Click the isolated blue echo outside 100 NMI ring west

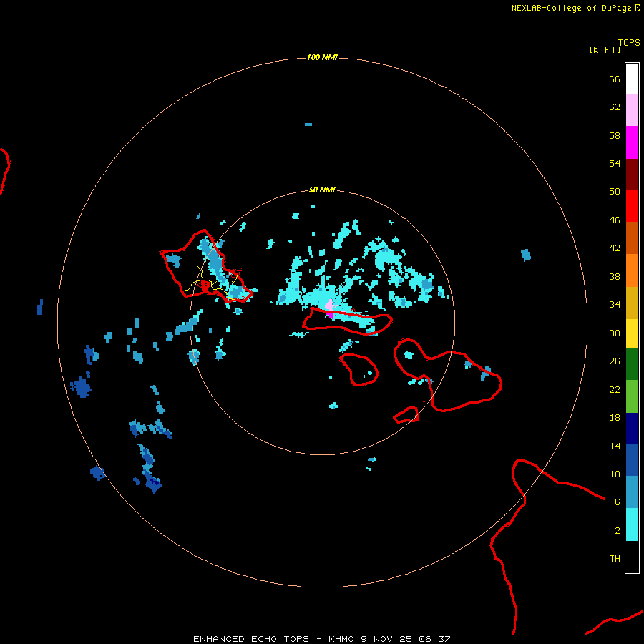point(39,307)
